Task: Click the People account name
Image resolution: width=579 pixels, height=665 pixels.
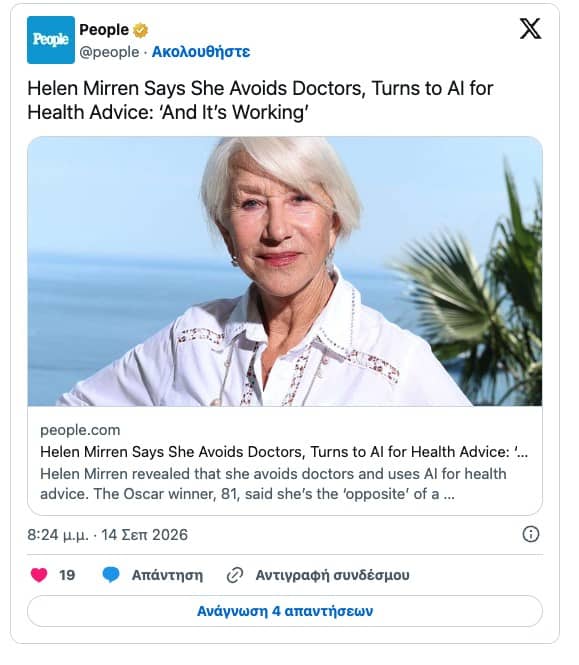Action: (104, 30)
